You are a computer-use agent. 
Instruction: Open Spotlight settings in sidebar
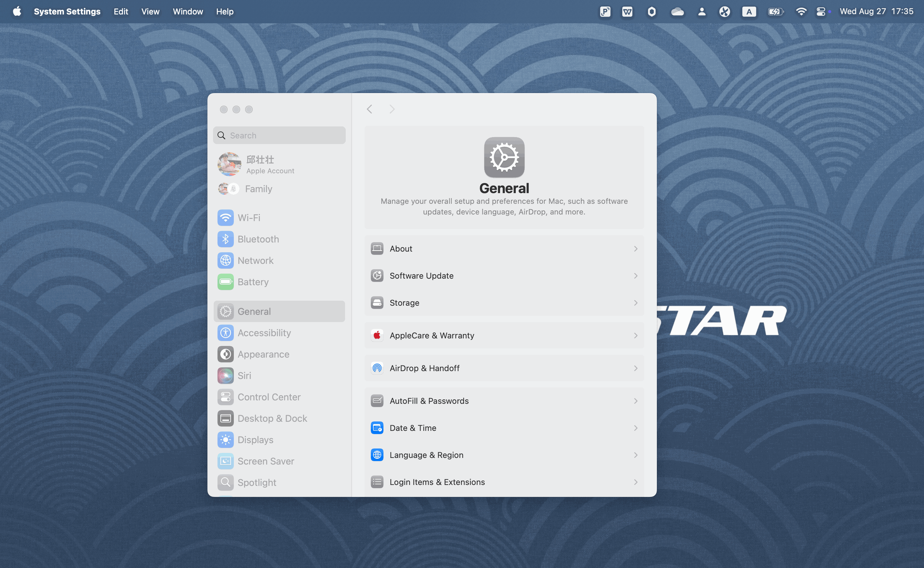279,482
